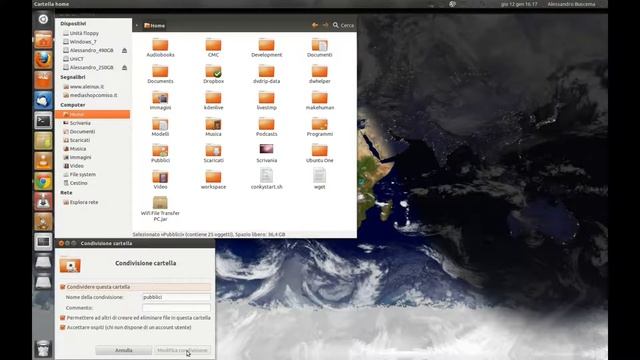Select the dwhelper folder
The image size is (640, 360).
(x=320, y=74)
